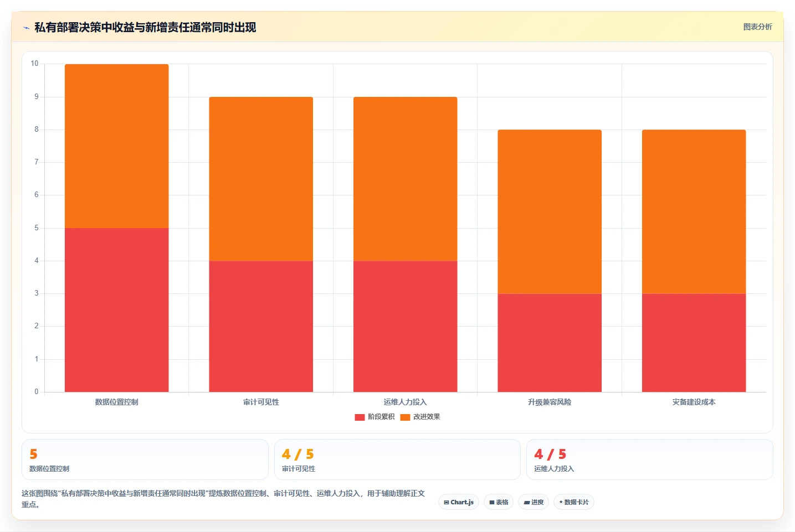795x532 pixels.
Task: Click the 运维人力投入 x-axis label
Action: coord(406,402)
